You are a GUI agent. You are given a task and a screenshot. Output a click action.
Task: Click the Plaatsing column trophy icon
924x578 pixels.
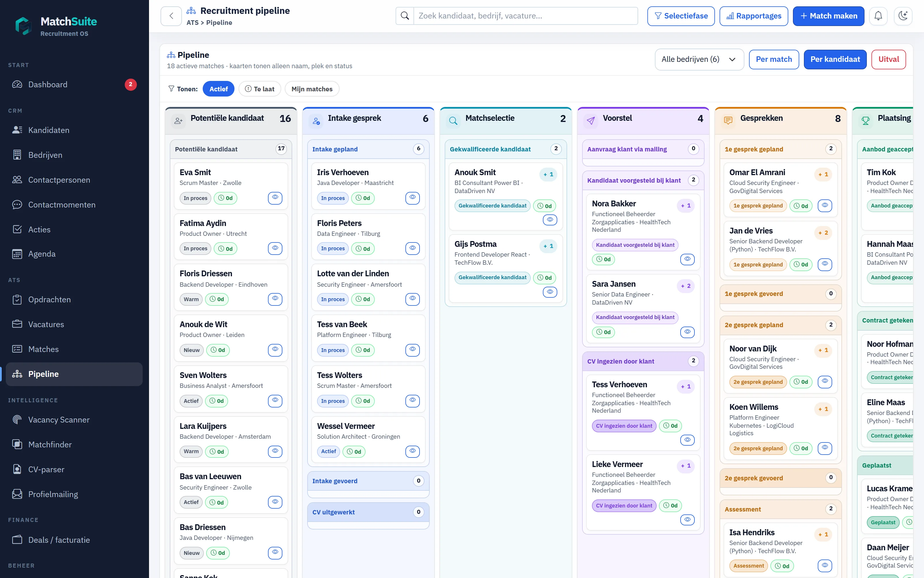tap(866, 121)
